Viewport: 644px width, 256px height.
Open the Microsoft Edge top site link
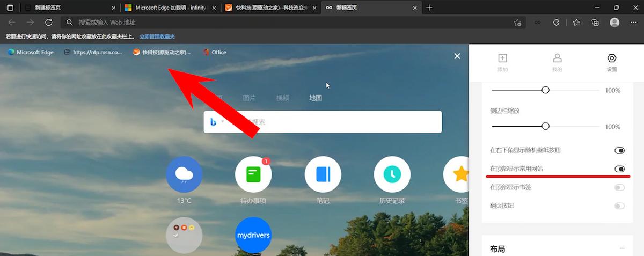tap(31, 52)
